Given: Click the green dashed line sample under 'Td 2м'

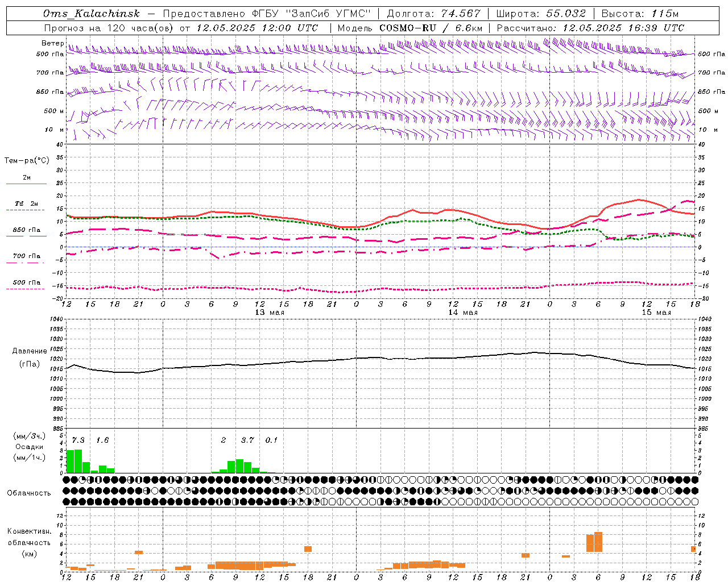Looking at the screenshot, I should (25, 210).
